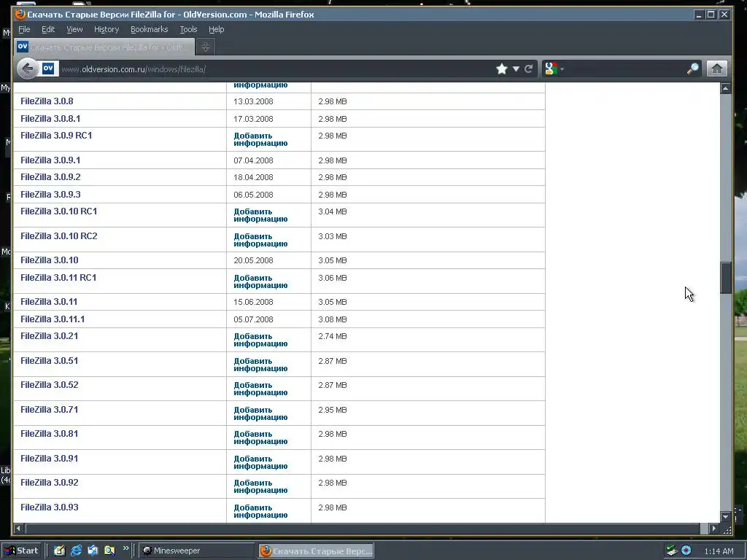Open the FileZilla 3.0.92 link
This screenshot has width=747, height=560.
point(49,483)
